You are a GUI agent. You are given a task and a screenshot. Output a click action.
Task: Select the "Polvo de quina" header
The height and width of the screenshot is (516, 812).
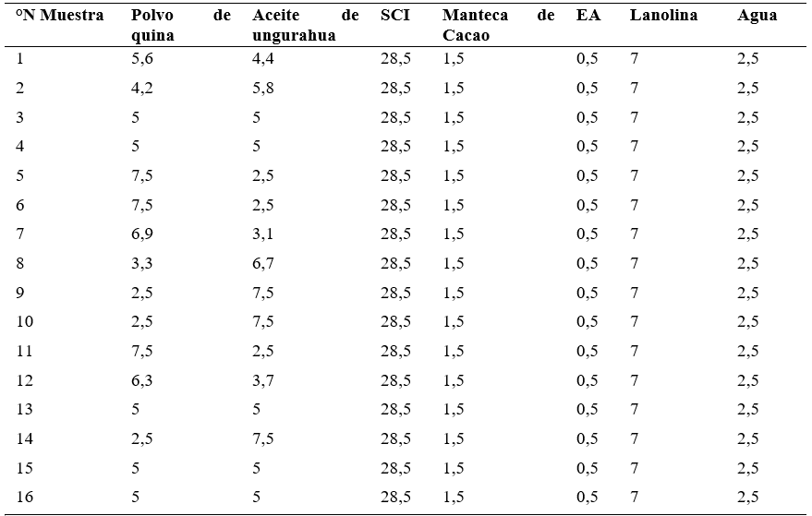(181, 25)
